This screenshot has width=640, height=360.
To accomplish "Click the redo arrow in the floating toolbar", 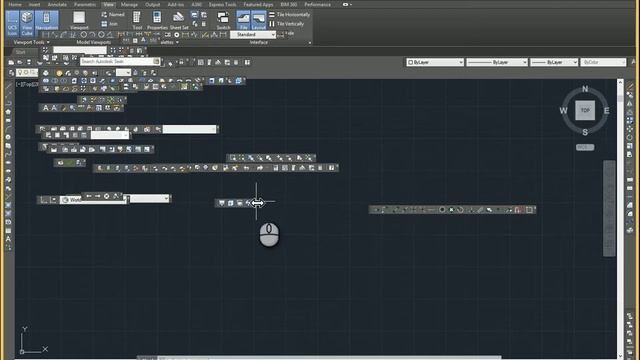I will tap(260, 168).
